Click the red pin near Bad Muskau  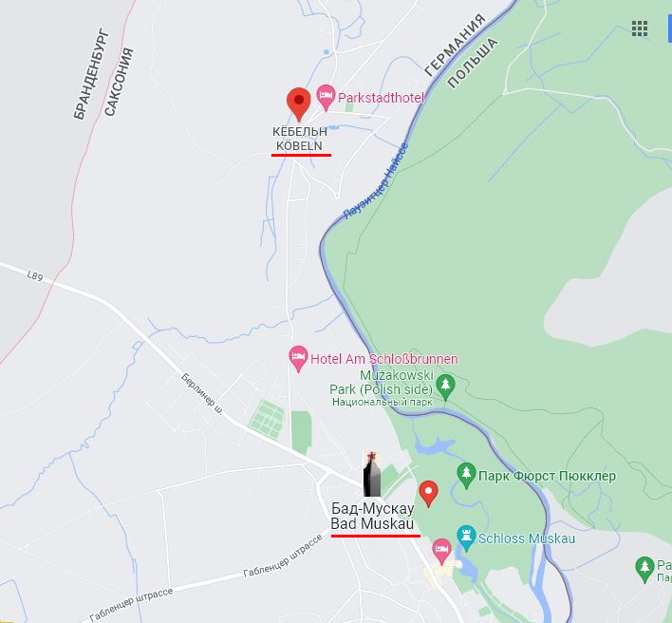point(428,494)
